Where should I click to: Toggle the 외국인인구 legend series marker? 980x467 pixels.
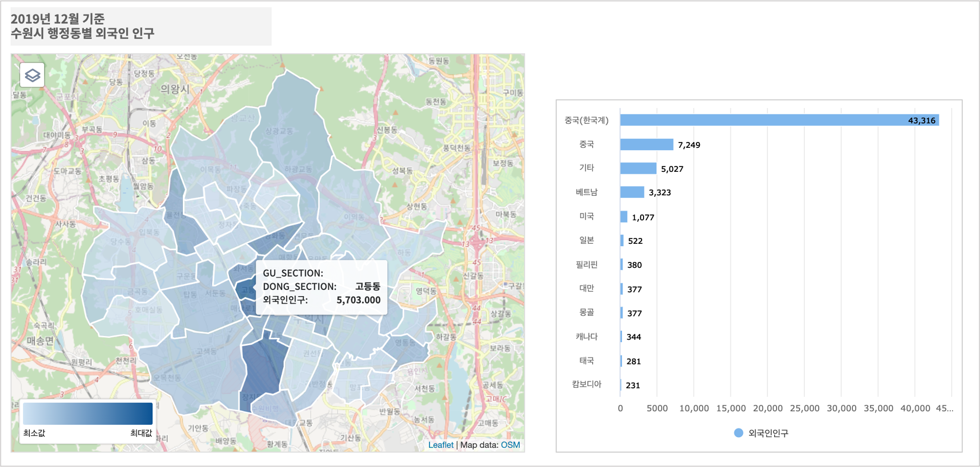738,433
